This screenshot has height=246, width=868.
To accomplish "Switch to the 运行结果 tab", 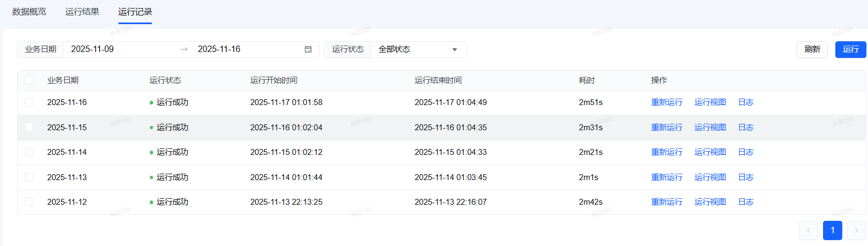I will tap(82, 12).
